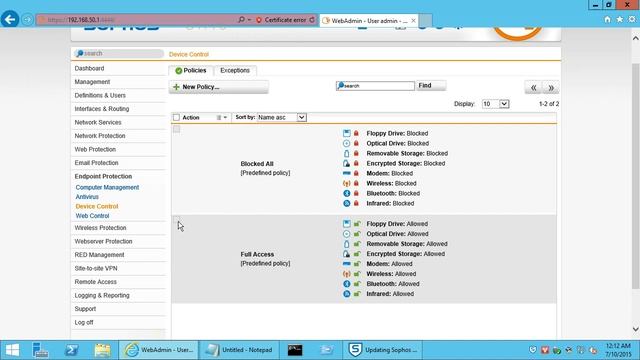Expand the Network Protection menu
The image size is (640, 360).
[100, 136]
